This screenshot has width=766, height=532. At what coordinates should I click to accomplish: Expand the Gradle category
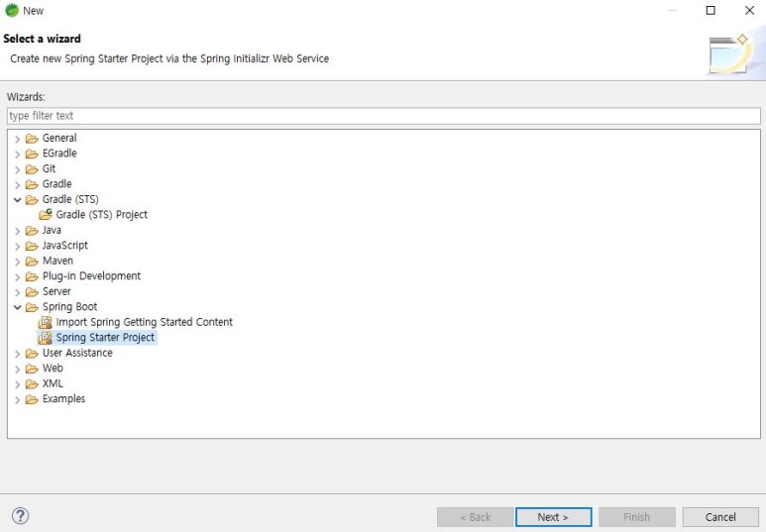pyautogui.click(x=17, y=184)
